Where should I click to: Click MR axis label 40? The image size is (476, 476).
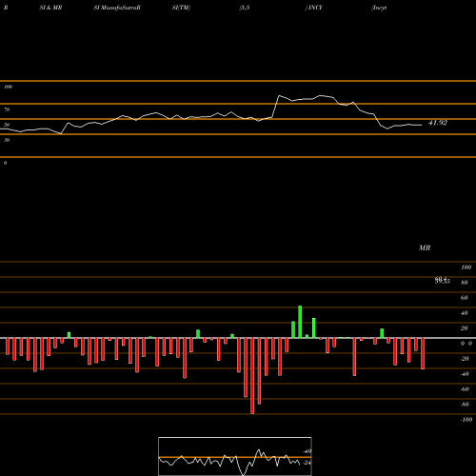coord(464,313)
